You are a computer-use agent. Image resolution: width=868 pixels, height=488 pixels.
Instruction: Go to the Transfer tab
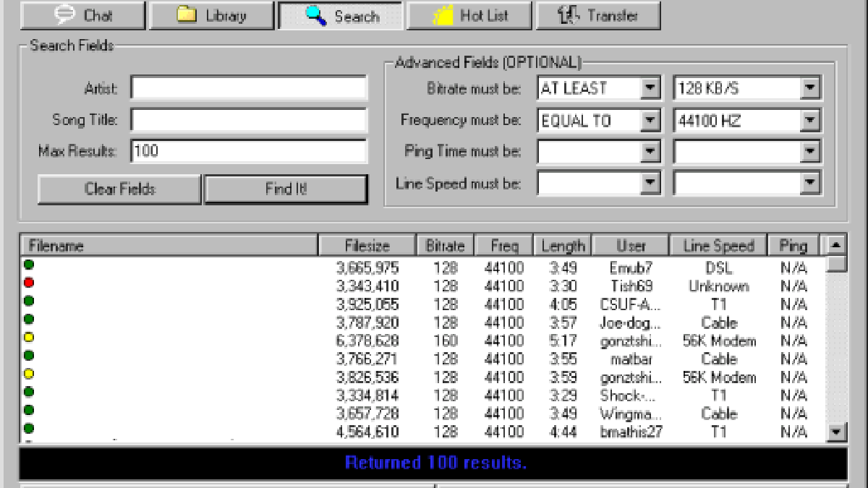click(598, 15)
